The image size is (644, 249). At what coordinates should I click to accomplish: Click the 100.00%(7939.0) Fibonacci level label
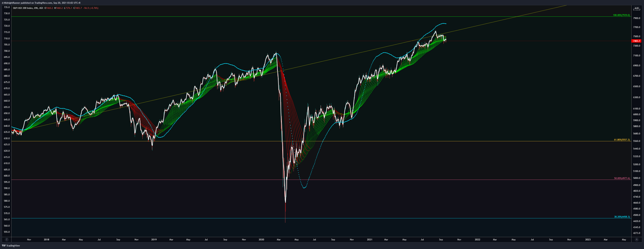pyautogui.click(x=621, y=15)
